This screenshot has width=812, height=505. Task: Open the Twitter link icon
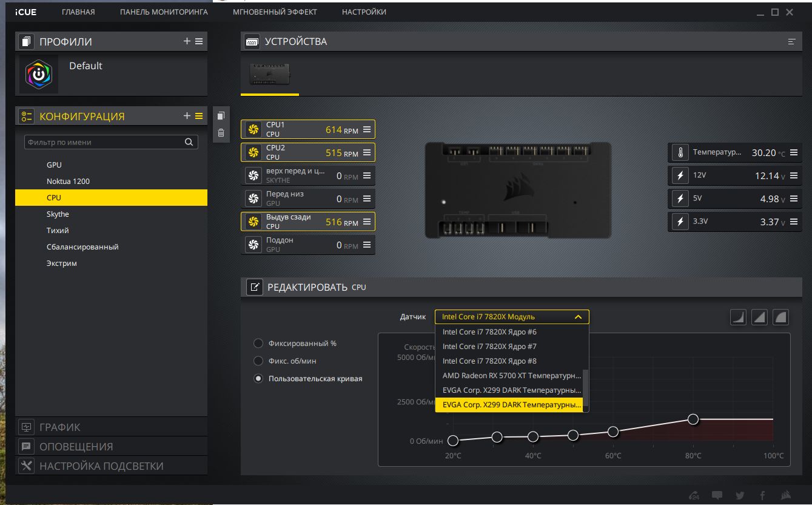(x=740, y=495)
